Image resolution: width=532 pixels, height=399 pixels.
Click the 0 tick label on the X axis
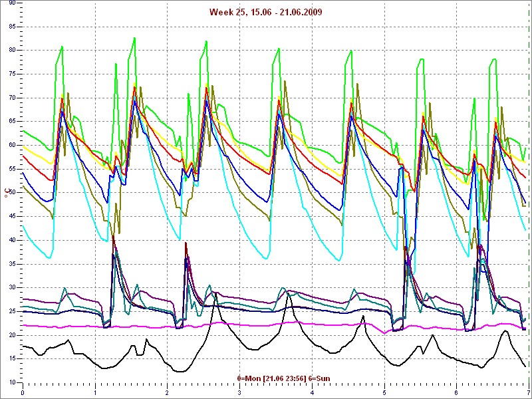[x=23, y=393]
